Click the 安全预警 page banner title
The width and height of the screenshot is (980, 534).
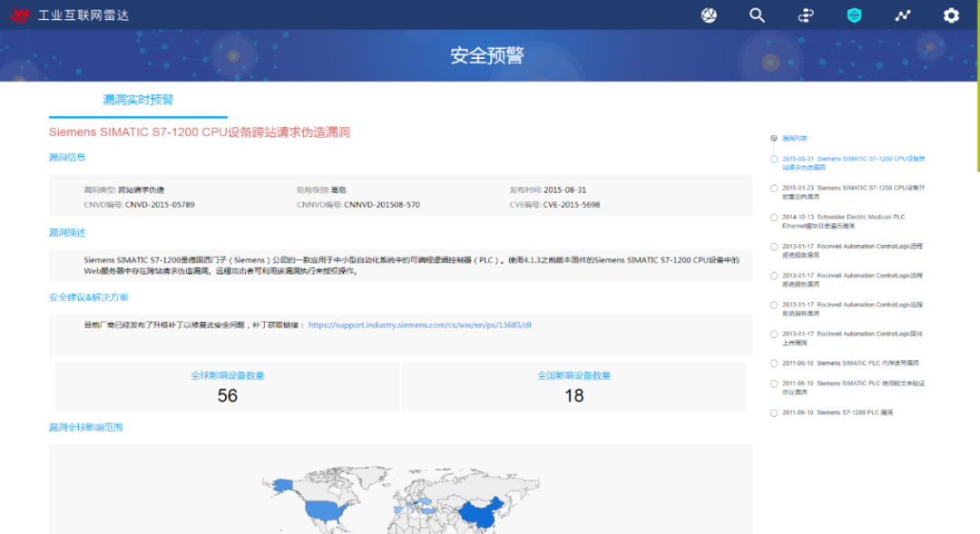(487, 55)
